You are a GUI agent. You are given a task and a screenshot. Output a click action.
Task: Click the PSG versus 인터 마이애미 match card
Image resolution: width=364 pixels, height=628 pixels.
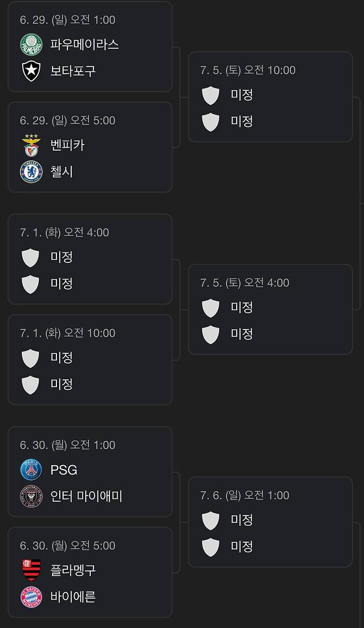(90, 471)
